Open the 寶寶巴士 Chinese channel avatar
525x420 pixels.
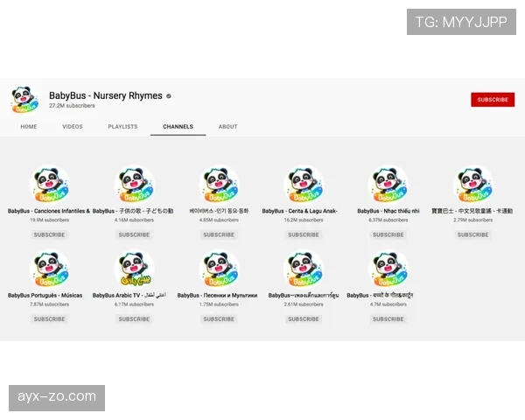tap(472, 185)
